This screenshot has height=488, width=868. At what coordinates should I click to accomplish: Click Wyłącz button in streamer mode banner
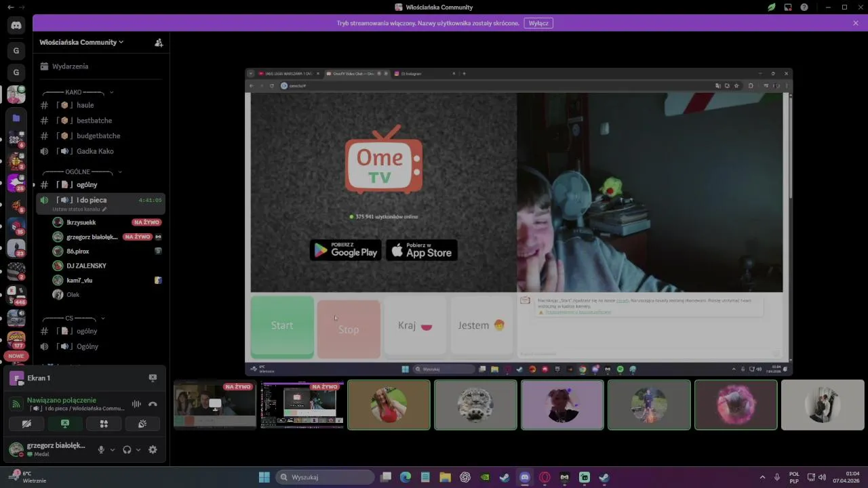coord(538,23)
